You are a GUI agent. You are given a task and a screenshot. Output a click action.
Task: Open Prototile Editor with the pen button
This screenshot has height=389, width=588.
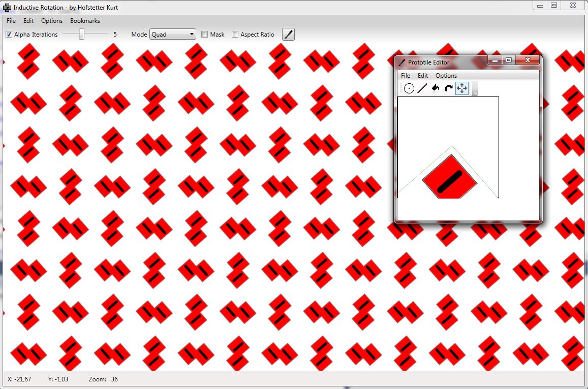(x=288, y=35)
